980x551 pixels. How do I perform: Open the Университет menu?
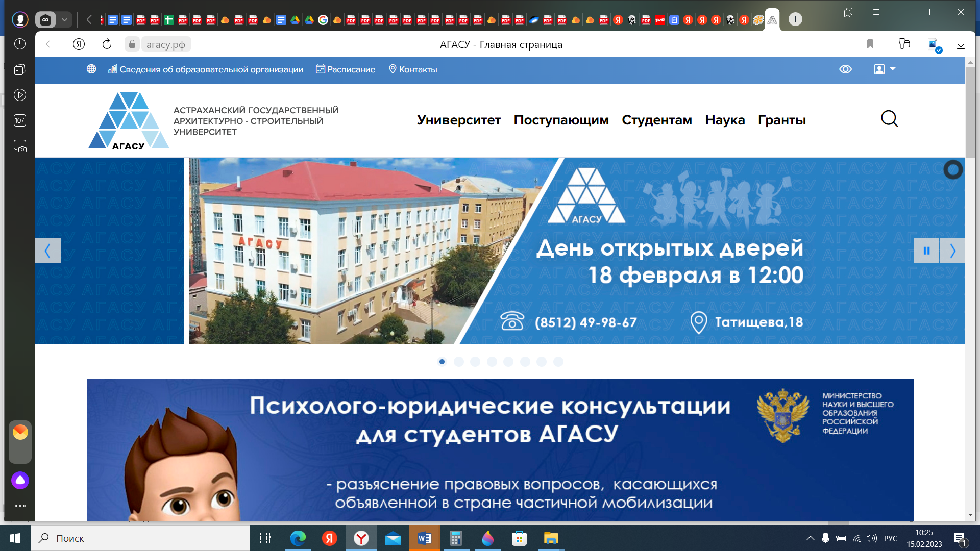tap(459, 120)
